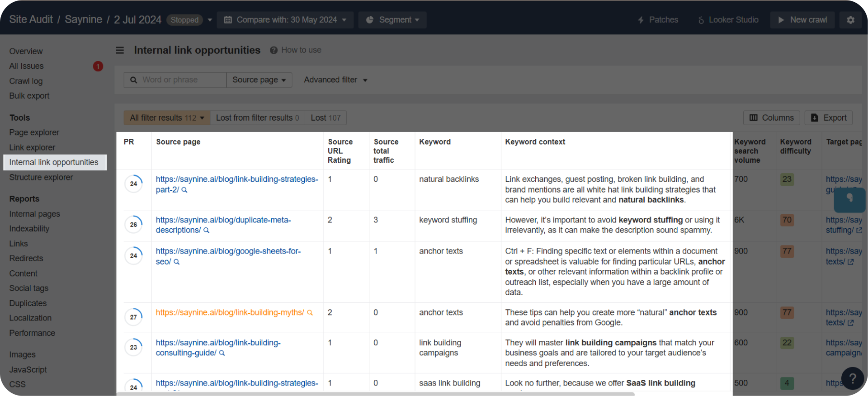Click the 'saas link building' keyword cell
The height and width of the screenshot is (396, 868).
tap(450, 383)
